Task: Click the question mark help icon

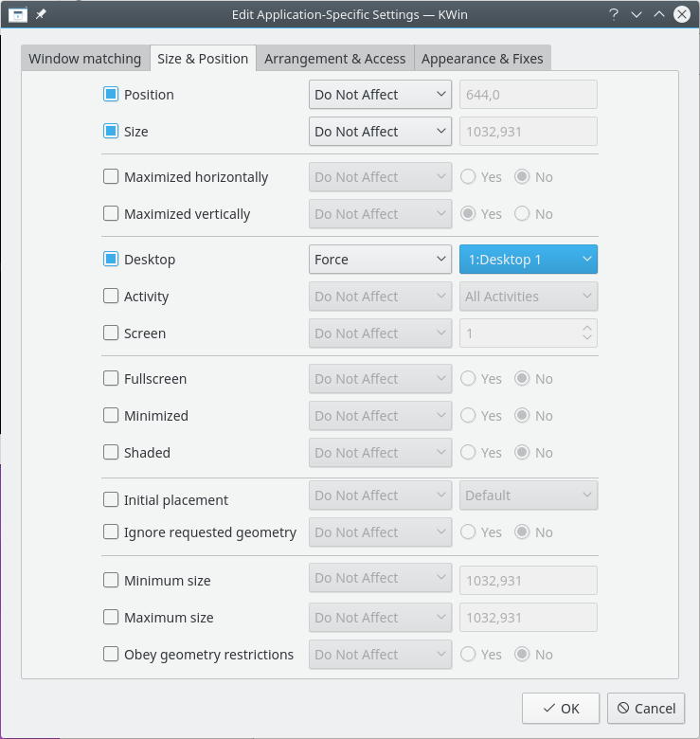Action: [x=614, y=14]
